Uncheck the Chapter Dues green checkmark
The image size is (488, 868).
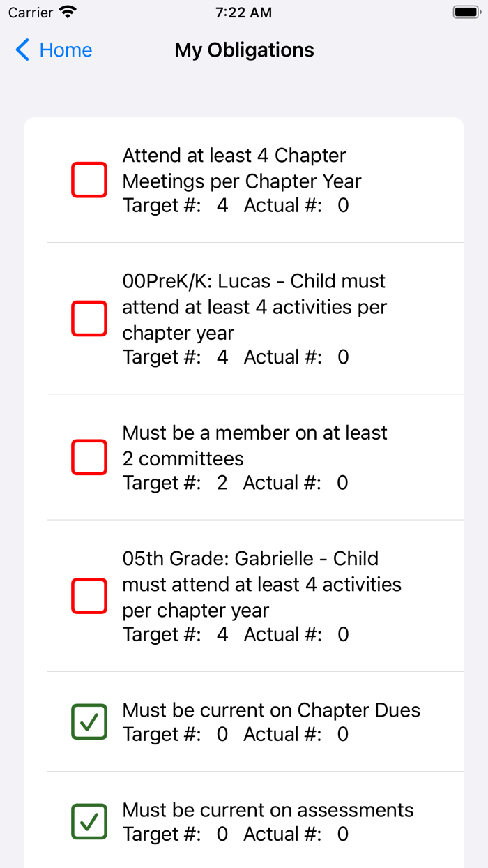pos(89,721)
